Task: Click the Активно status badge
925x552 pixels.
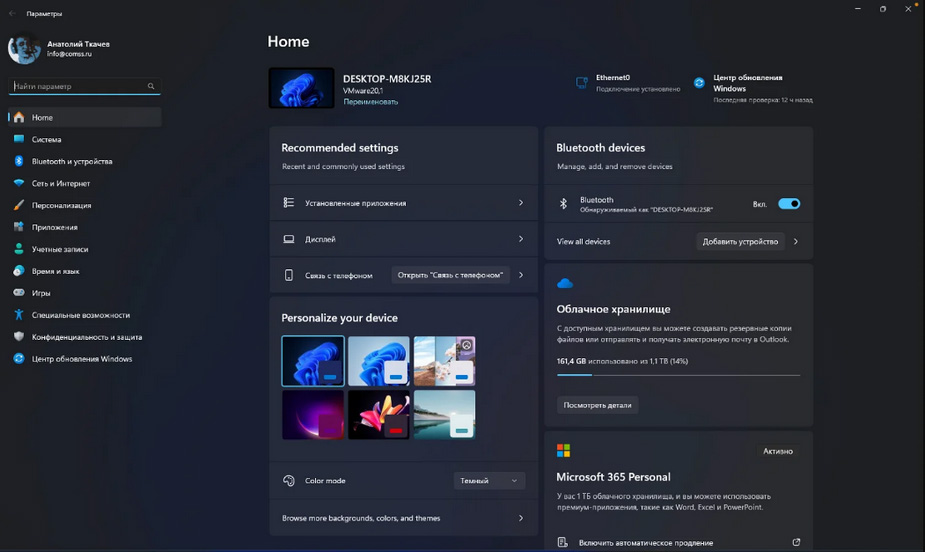Action: tap(778, 451)
